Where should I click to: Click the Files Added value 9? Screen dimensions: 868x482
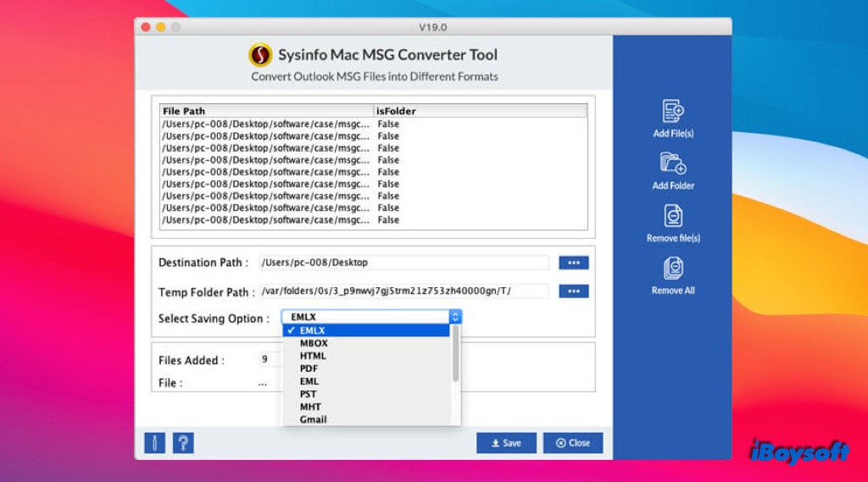[x=264, y=359]
